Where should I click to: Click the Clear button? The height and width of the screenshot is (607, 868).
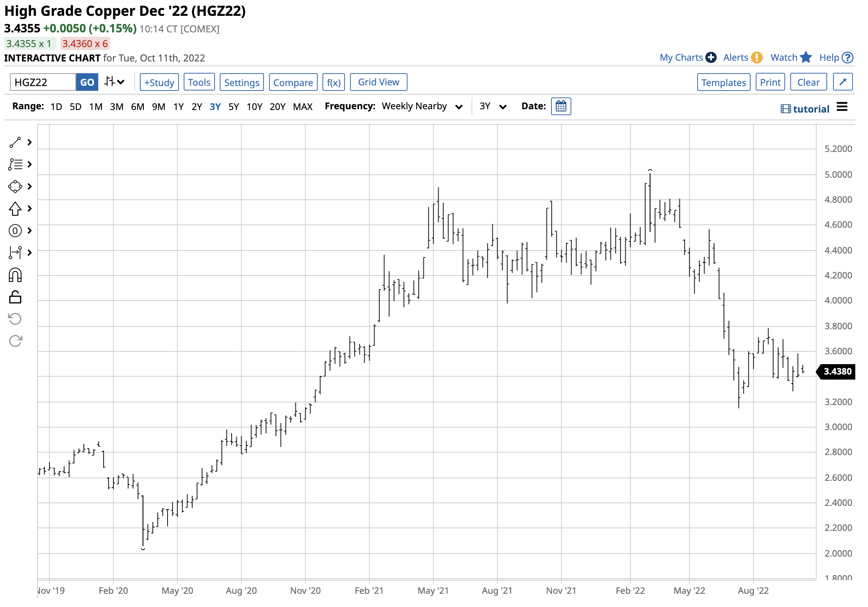point(808,82)
